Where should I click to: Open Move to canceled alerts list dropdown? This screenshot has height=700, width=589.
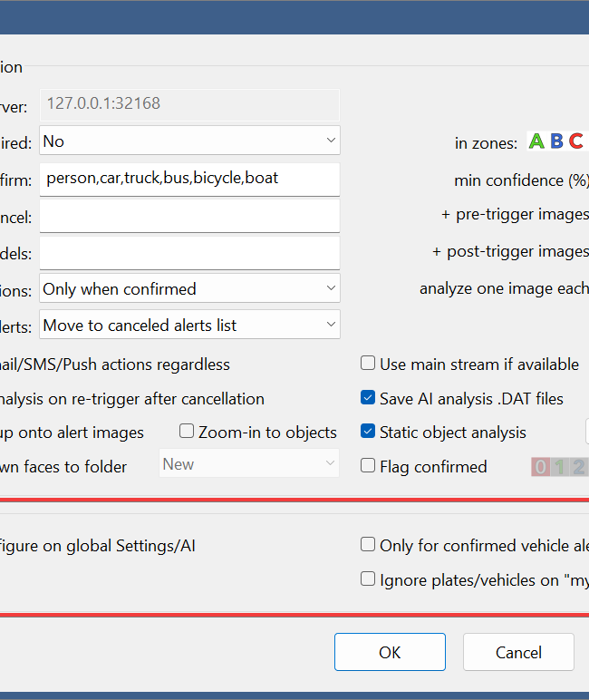click(x=189, y=325)
